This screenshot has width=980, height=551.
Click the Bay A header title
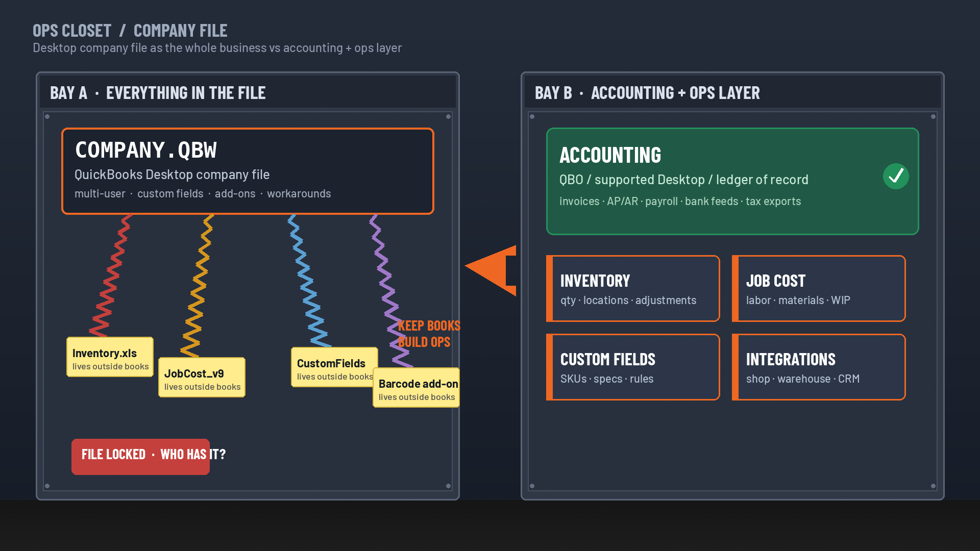[x=158, y=93]
